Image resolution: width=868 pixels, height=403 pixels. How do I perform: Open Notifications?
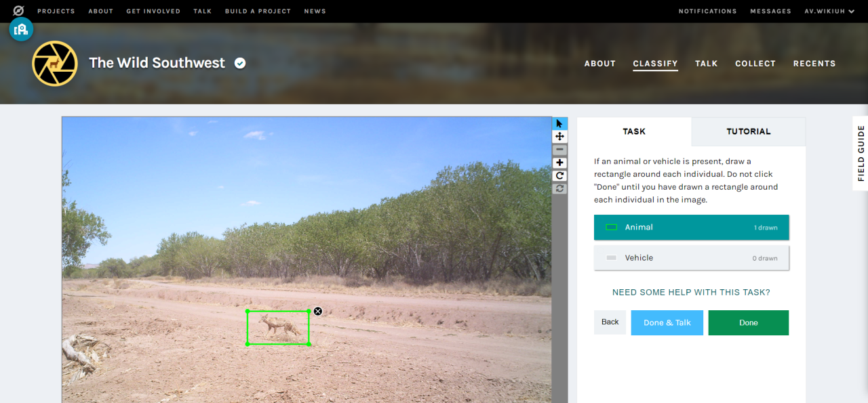tap(707, 12)
